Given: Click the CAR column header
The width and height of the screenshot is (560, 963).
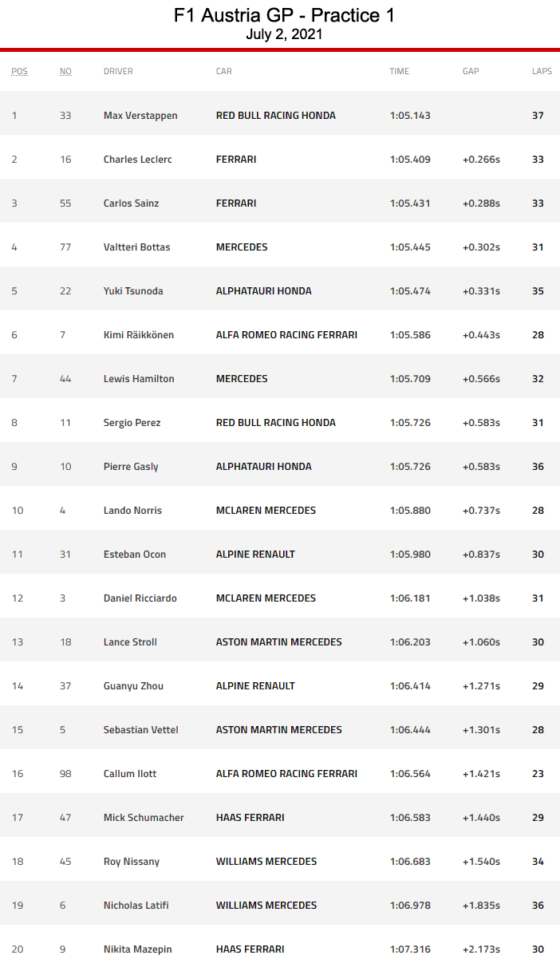Looking at the screenshot, I should point(224,71).
